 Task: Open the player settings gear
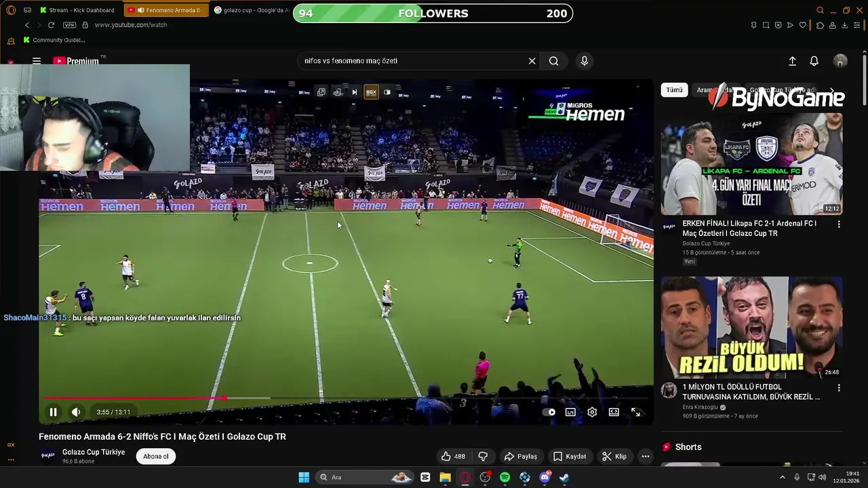point(592,412)
